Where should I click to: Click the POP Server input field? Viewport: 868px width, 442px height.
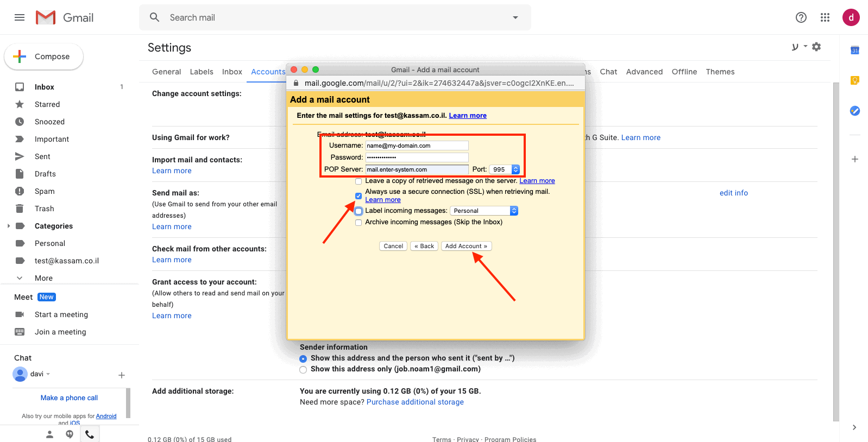[x=417, y=169]
